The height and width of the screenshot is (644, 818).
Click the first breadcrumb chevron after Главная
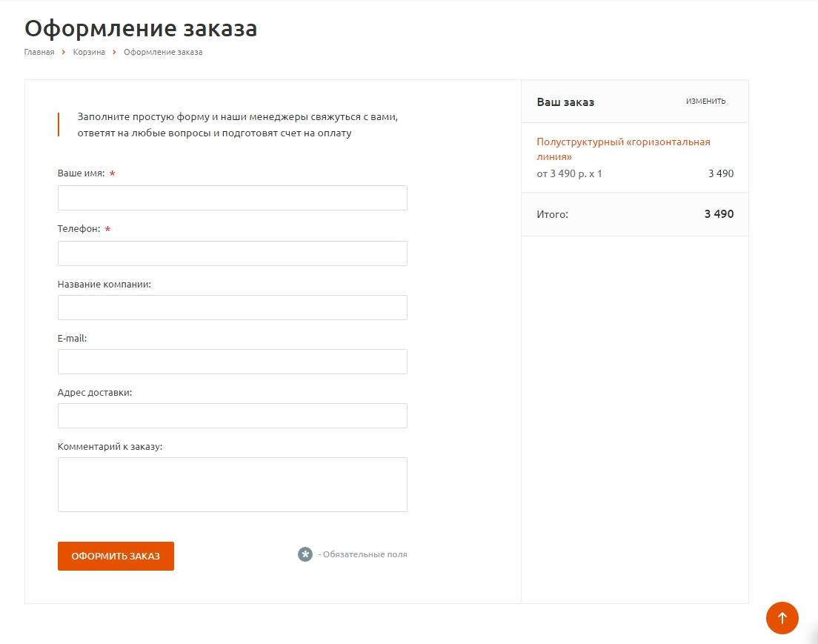tap(64, 52)
